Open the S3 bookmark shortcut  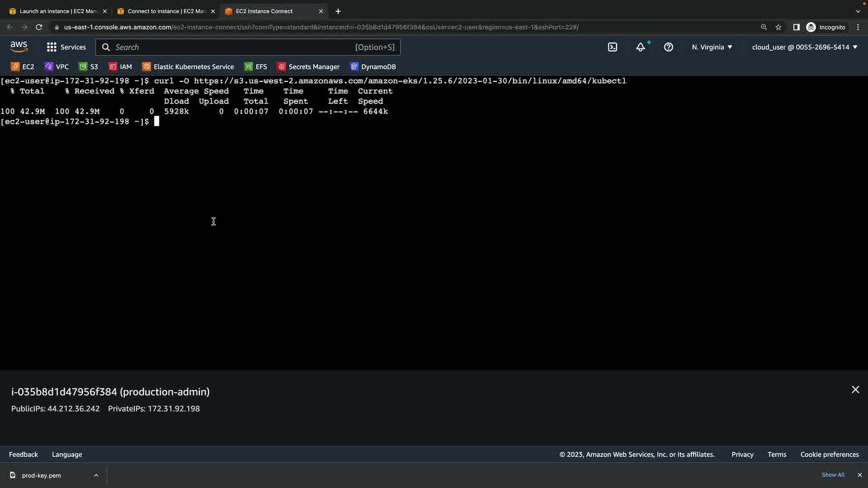89,67
